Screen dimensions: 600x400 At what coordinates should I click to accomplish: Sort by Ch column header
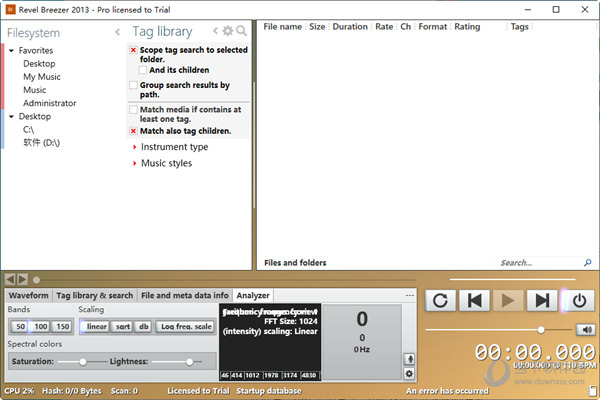tap(406, 27)
